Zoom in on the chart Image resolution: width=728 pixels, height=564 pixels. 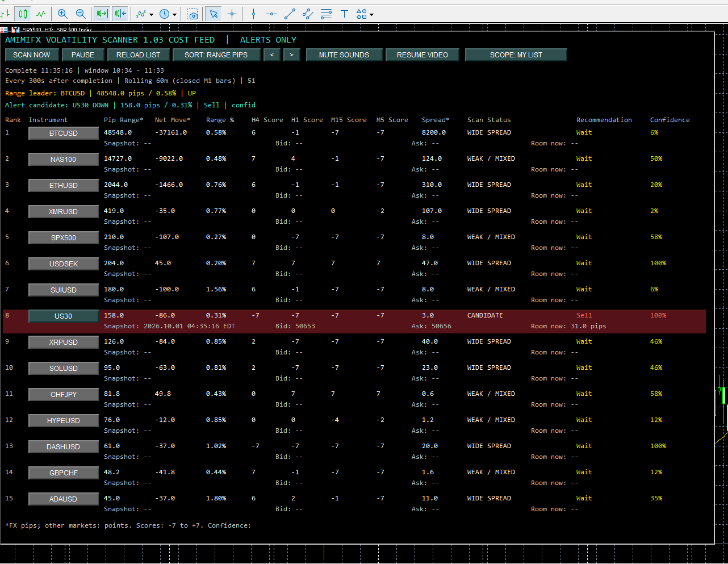[x=62, y=14]
